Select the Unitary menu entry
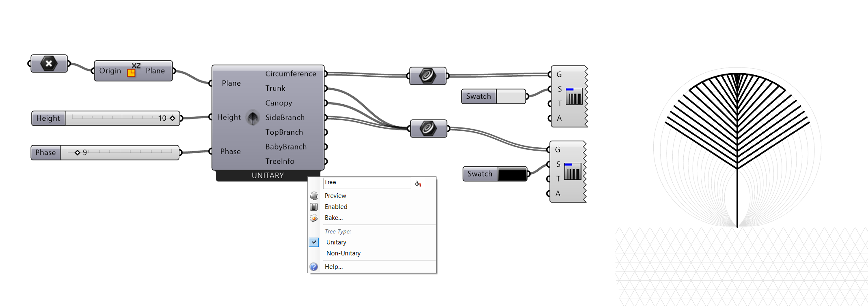Screen dimensions: 868x306 point(336,242)
